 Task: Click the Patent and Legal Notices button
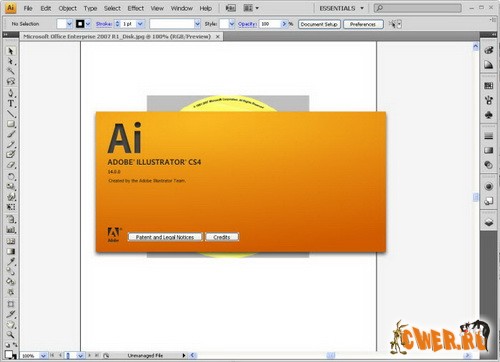point(165,237)
